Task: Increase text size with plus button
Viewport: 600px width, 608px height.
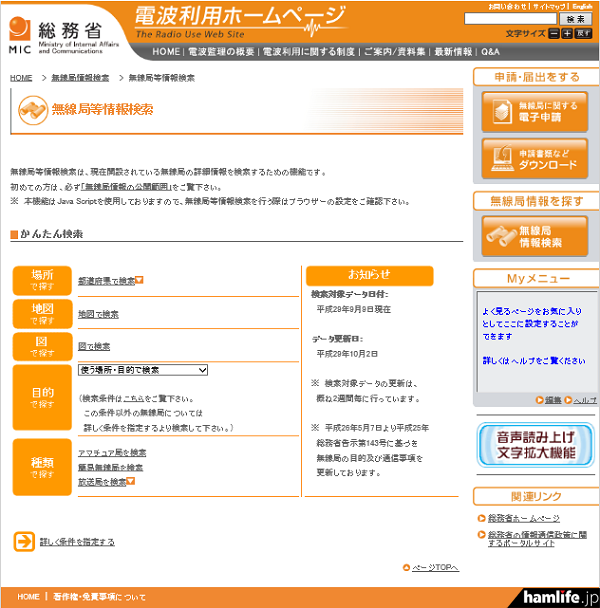Action: [x=567, y=33]
